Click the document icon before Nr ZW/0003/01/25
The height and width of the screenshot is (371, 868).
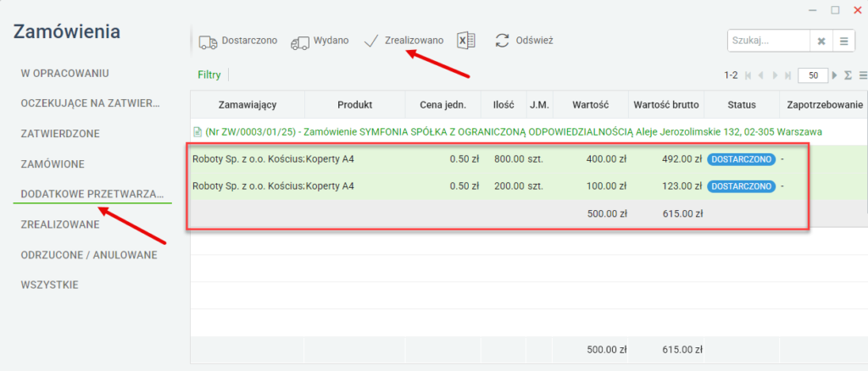coord(197,132)
